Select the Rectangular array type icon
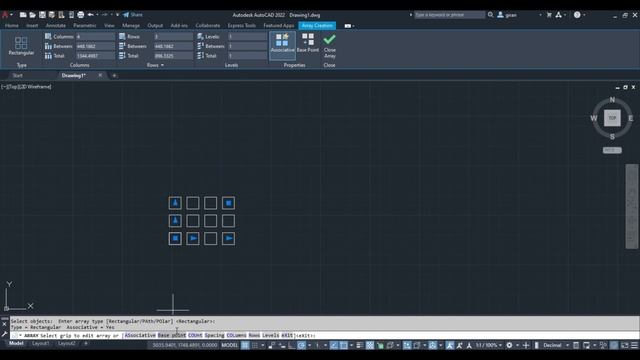Viewport: 640px width, 360px height. (21, 45)
